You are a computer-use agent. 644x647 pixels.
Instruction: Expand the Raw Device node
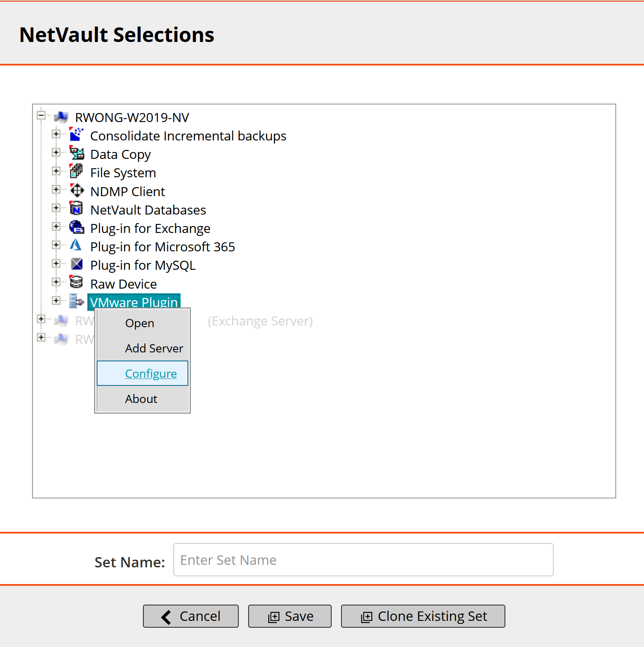point(56,282)
